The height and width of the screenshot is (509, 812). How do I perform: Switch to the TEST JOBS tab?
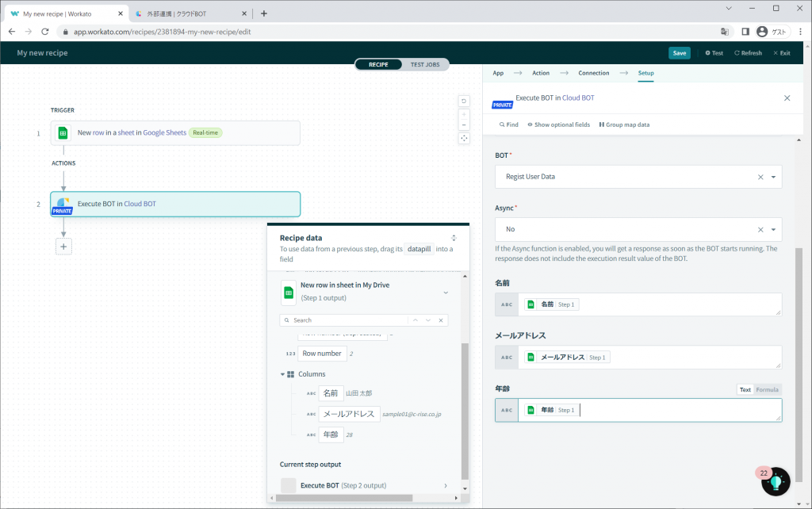click(x=425, y=65)
